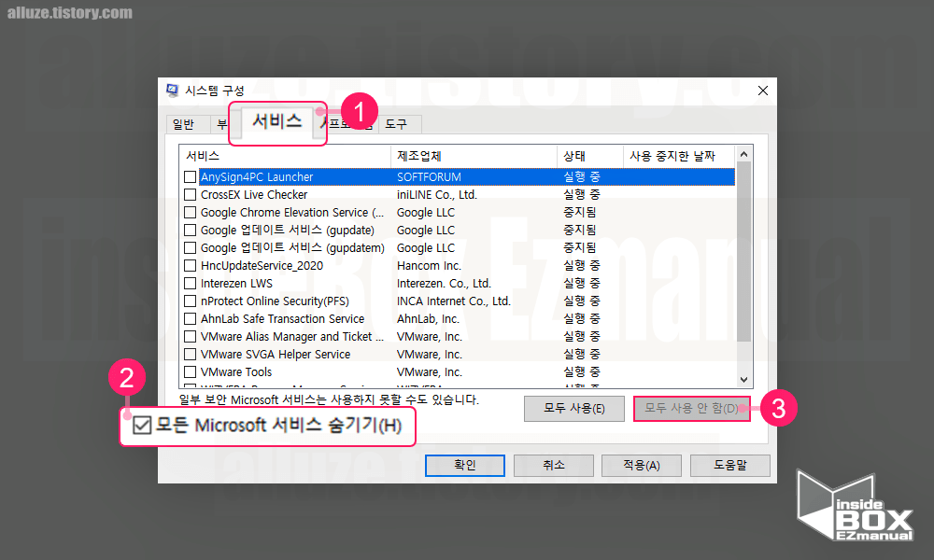Sort by the 상태 column header
The width and height of the screenshot is (934, 560).
tap(589, 156)
